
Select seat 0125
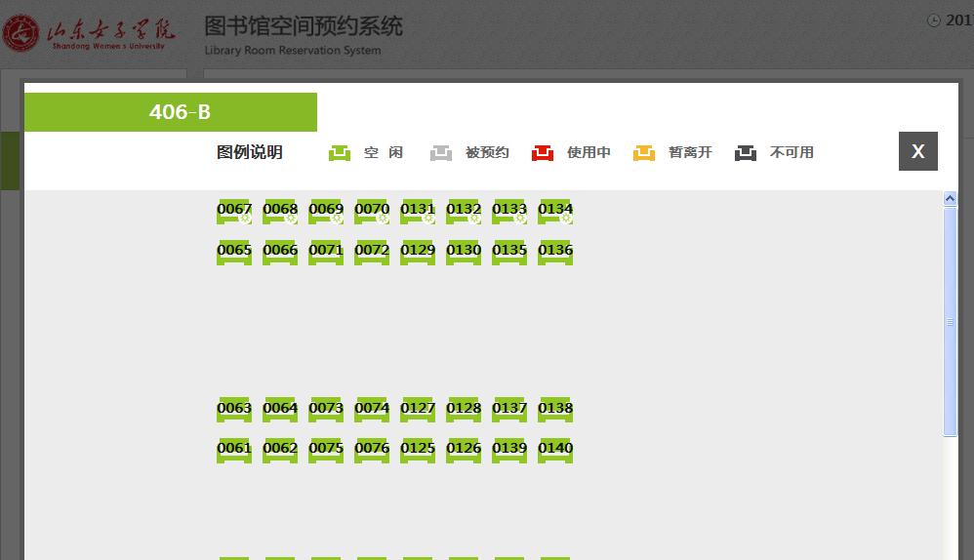tap(418, 451)
